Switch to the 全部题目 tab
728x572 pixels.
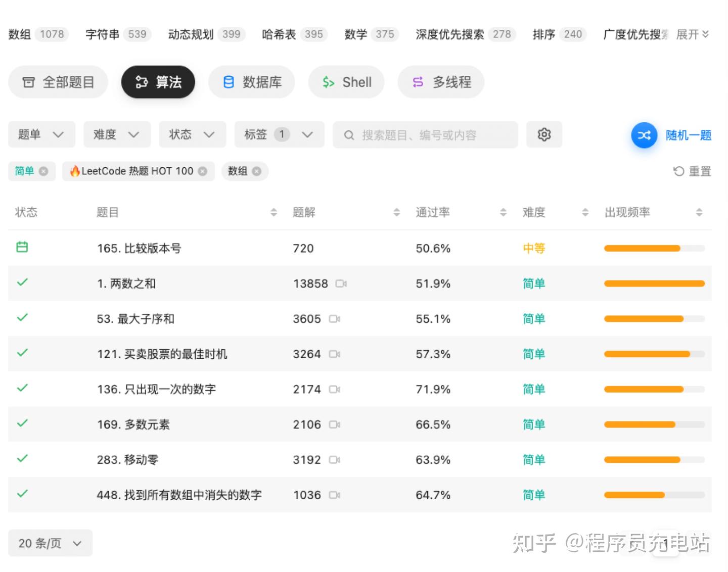pos(58,82)
